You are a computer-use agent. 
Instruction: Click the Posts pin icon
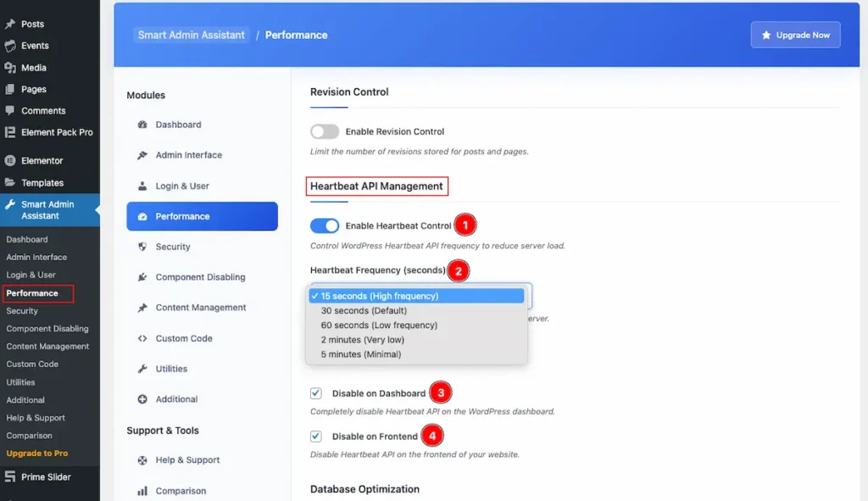point(10,25)
